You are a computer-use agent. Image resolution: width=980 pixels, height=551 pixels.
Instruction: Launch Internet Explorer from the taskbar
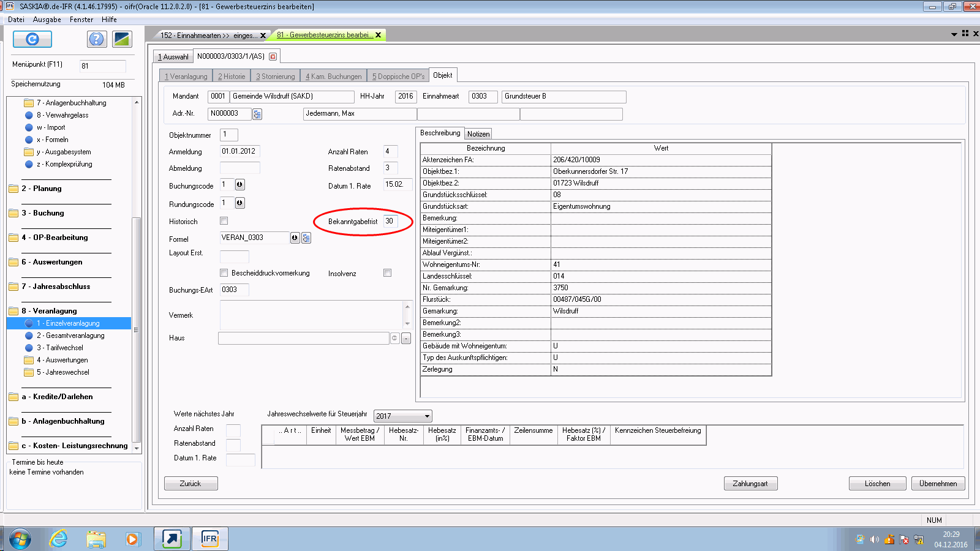click(58, 539)
